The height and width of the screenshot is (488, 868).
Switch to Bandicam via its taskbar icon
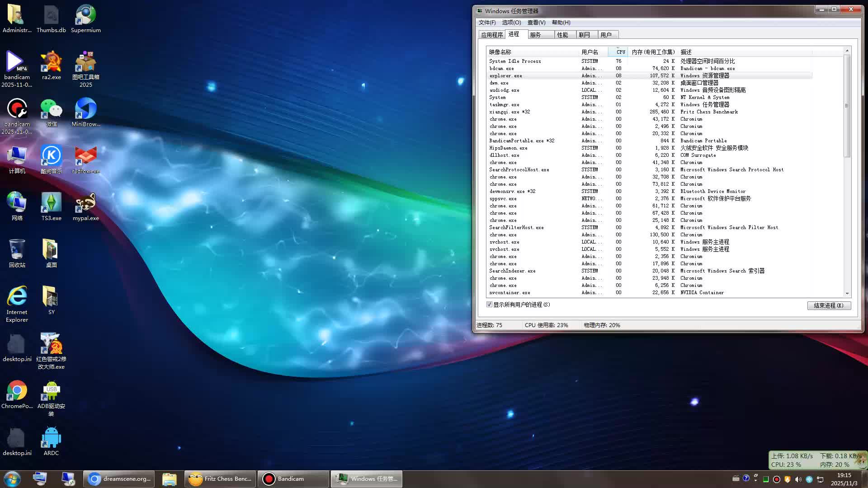click(292, 479)
